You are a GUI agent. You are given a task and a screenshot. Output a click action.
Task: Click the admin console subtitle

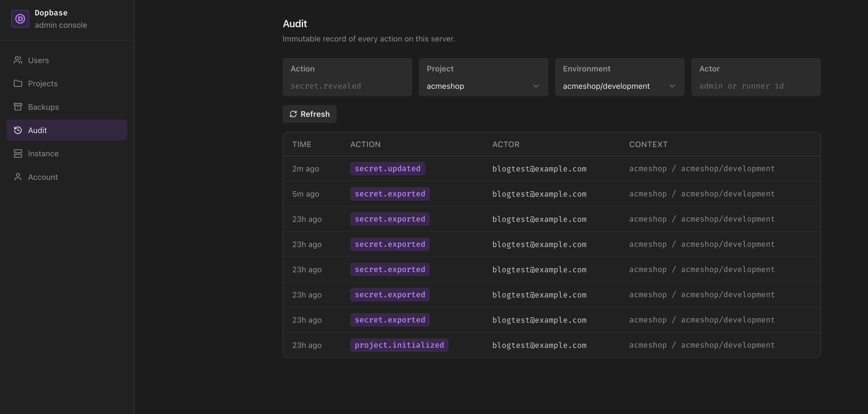[61, 25]
